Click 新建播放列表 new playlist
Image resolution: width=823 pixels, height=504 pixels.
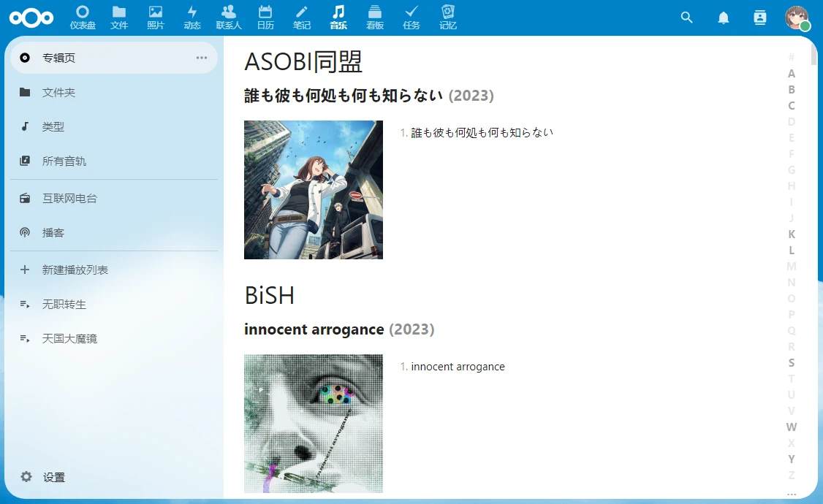coord(114,270)
